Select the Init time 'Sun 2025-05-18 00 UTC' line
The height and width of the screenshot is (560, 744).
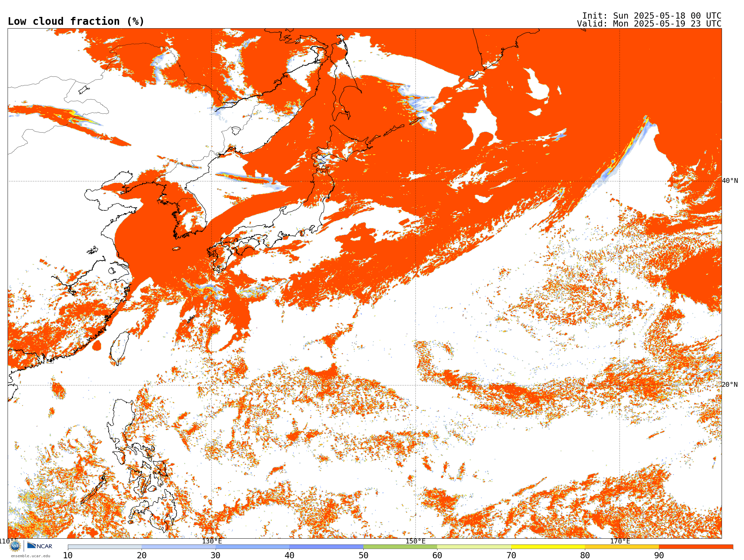click(x=651, y=16)
